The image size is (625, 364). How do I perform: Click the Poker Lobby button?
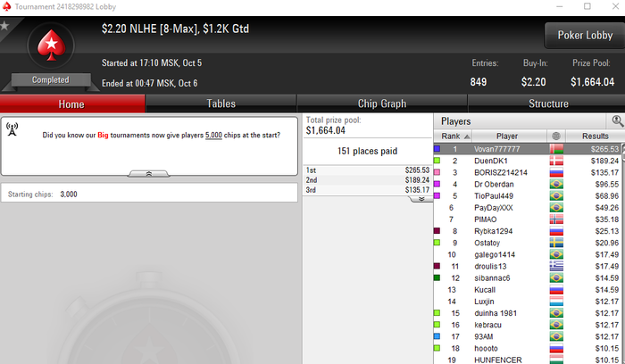coord(585,36)
